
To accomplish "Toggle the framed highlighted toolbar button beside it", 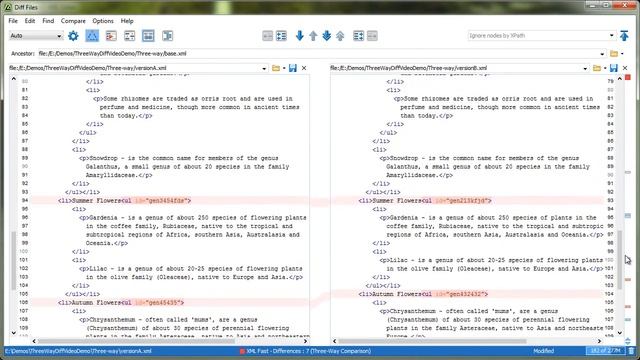I will coord(148,36).
